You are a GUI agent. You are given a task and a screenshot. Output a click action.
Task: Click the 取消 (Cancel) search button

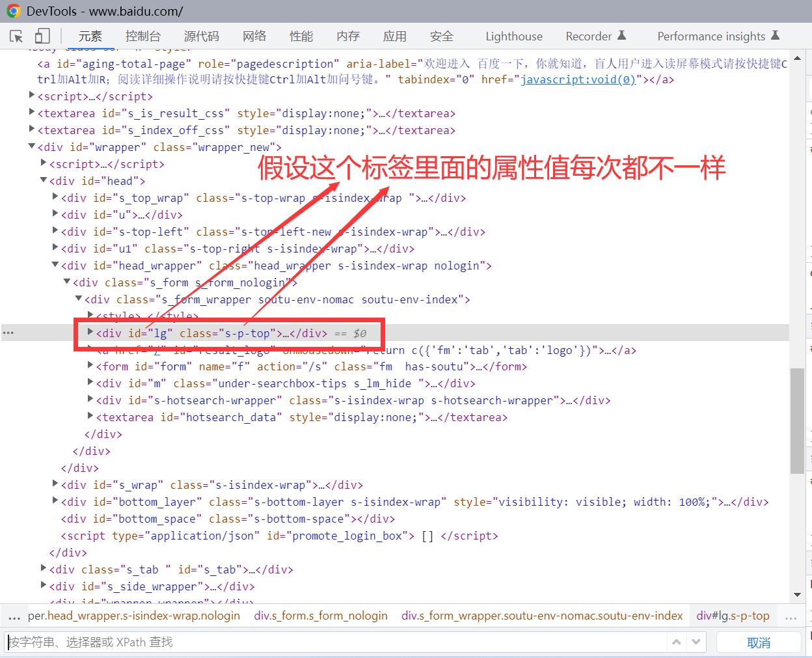pos(759,642)
